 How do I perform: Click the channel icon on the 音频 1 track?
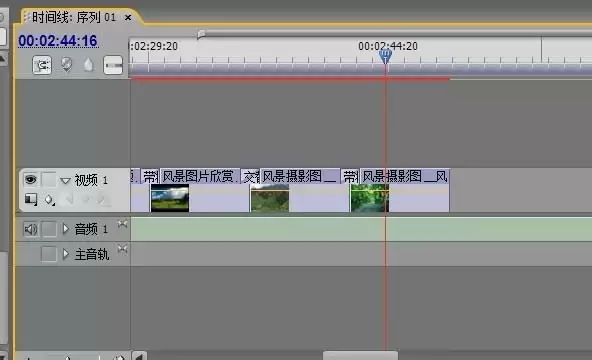(122, 223)
